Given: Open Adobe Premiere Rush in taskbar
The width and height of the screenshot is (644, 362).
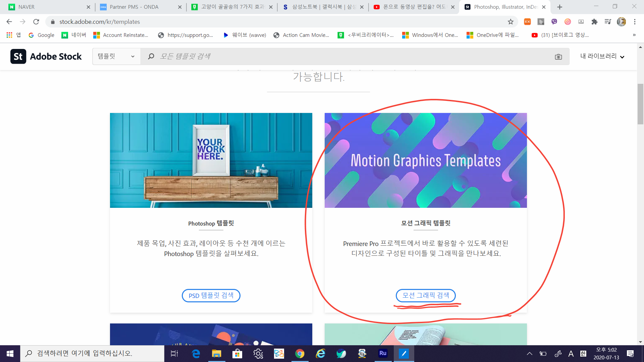Looking at the screenshot, I should 383,353.
